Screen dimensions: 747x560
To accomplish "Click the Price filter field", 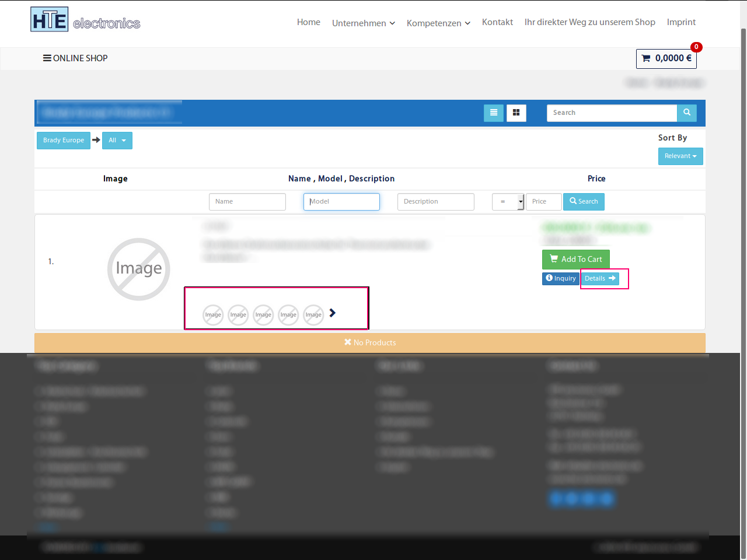I will coord(544,202).
